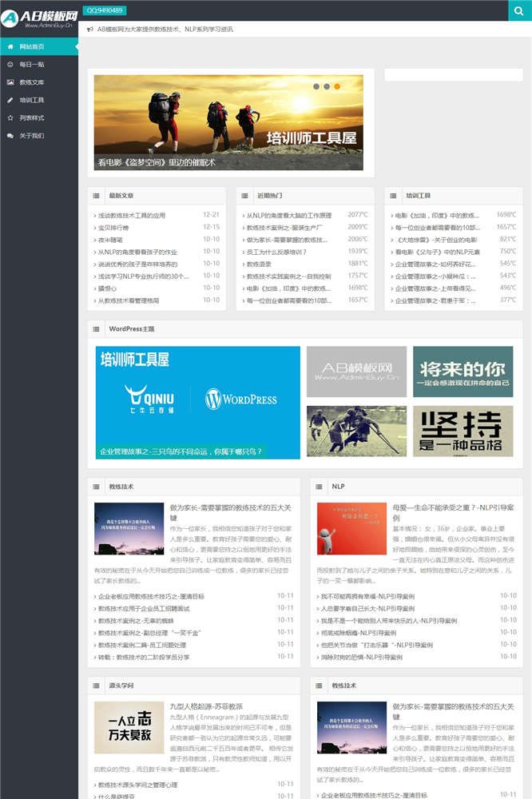Viewport: 532px width, 799px height.
Task: Open article 浅谈教练技术工具的应用
Action: 131,215
